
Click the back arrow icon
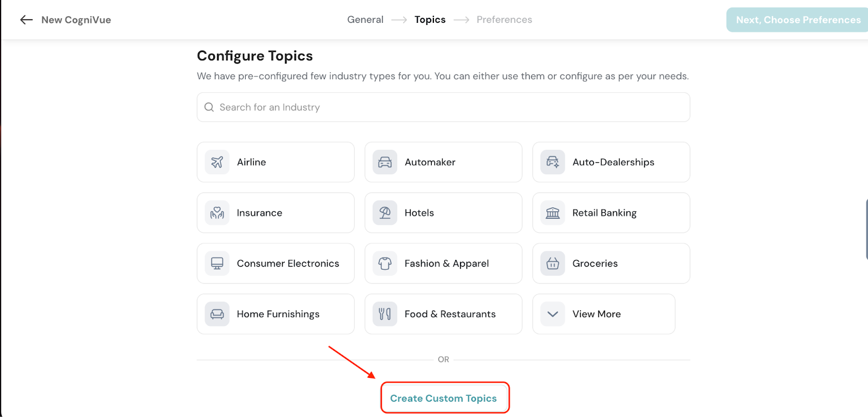coord(26,20)
